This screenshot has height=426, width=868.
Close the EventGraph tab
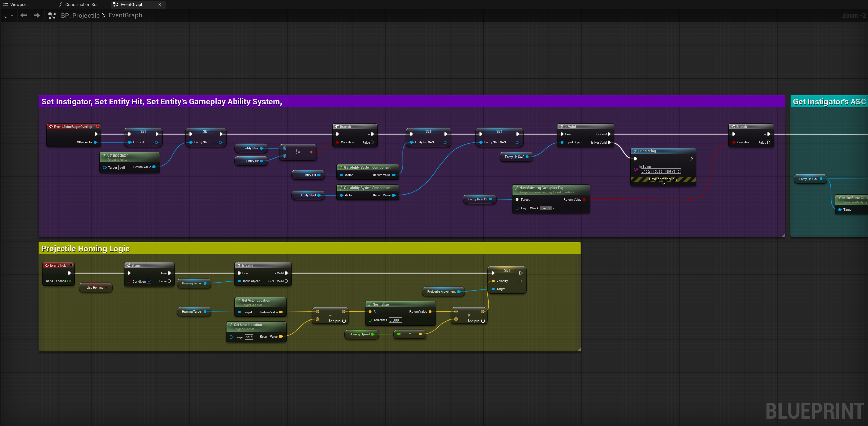[x=159, y=4]
